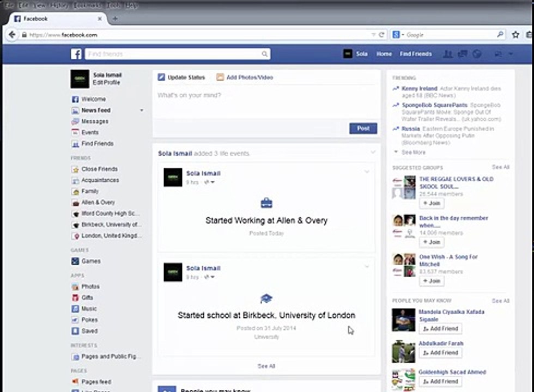
Task: Open the Family list
Action: 85,191
